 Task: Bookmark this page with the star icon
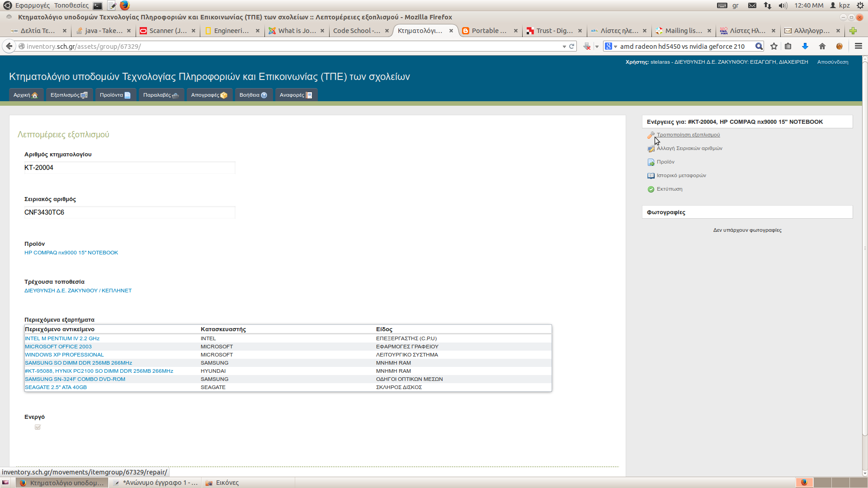coord(774,46)
